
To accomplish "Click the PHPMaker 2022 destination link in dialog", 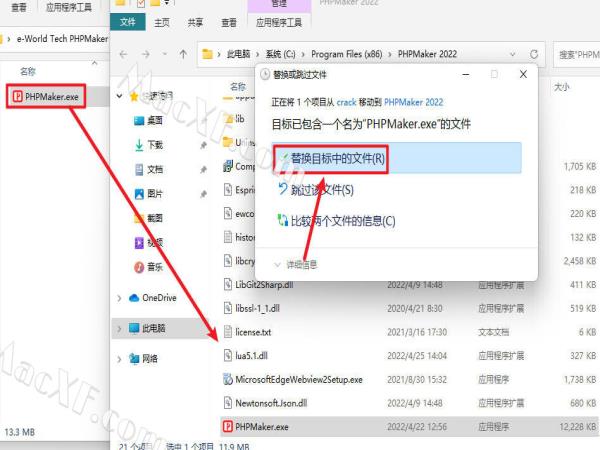I will (413, 102).
